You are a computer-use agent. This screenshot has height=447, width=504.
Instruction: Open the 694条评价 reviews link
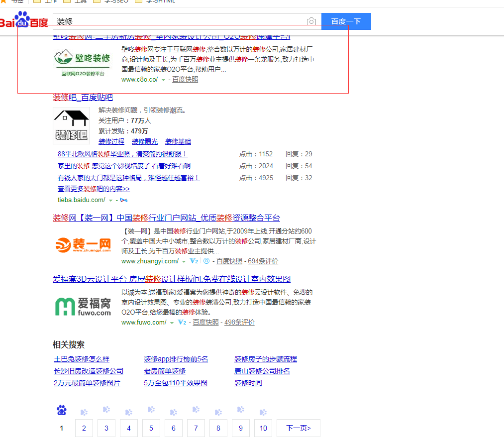click(263, 261)
